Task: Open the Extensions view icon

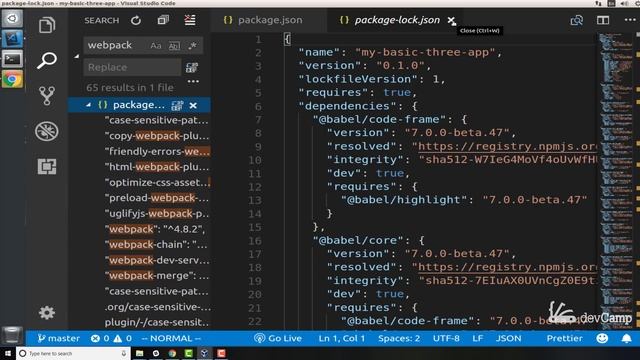Action: (47, 167)
